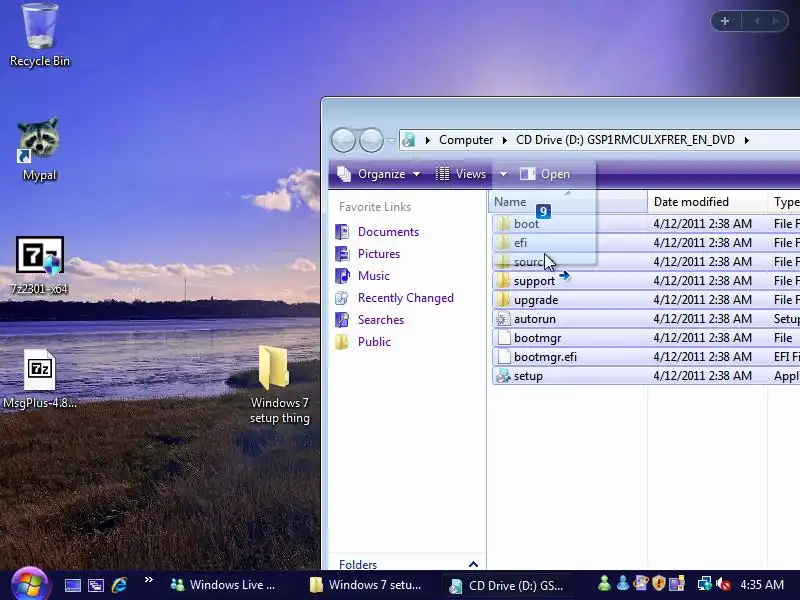Click Switch between windows quick launch icon
Image resolution: width=800 pixels, height=600 pixels.
96,585
